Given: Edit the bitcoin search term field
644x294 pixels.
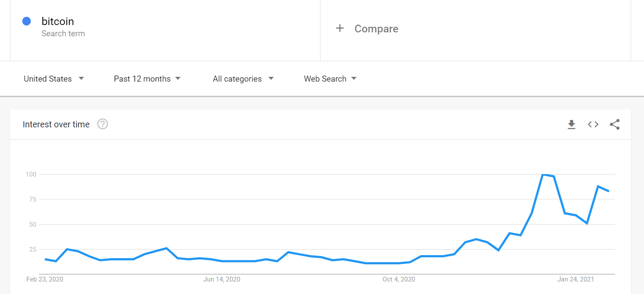Looking at the screenshot, I should point(58,21).
